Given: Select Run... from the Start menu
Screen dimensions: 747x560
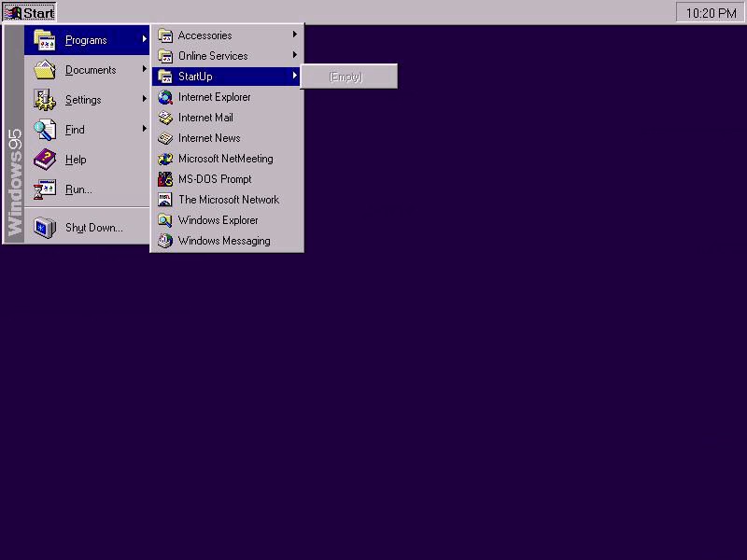Looking at the screenshot, I should tap(78, 189).
